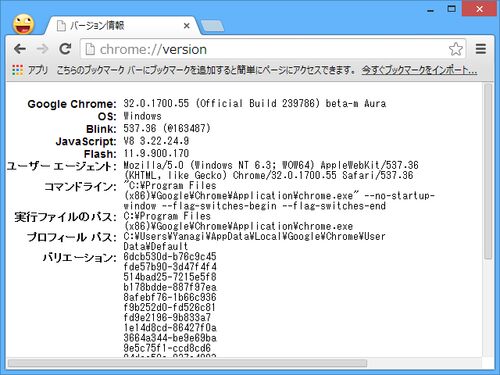
Task: Click the Flash value 11.9.900.170
Action: tap(156, 153)
